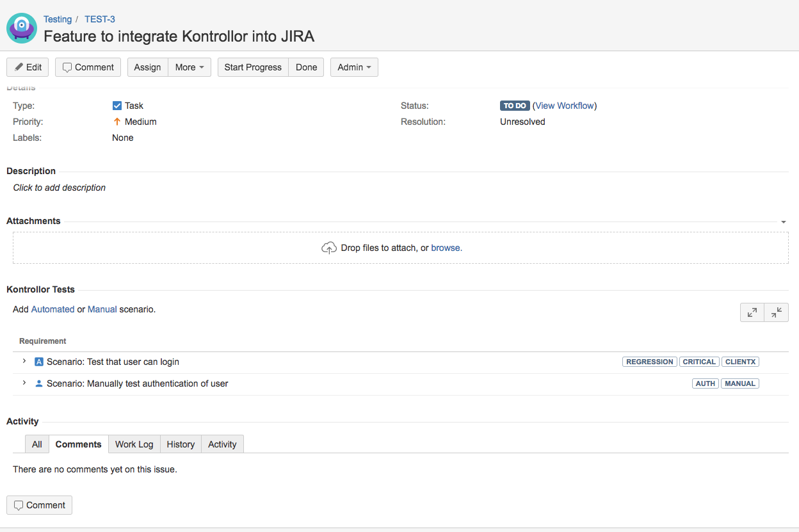Click the REGRESSION tag label

[650, 362]
